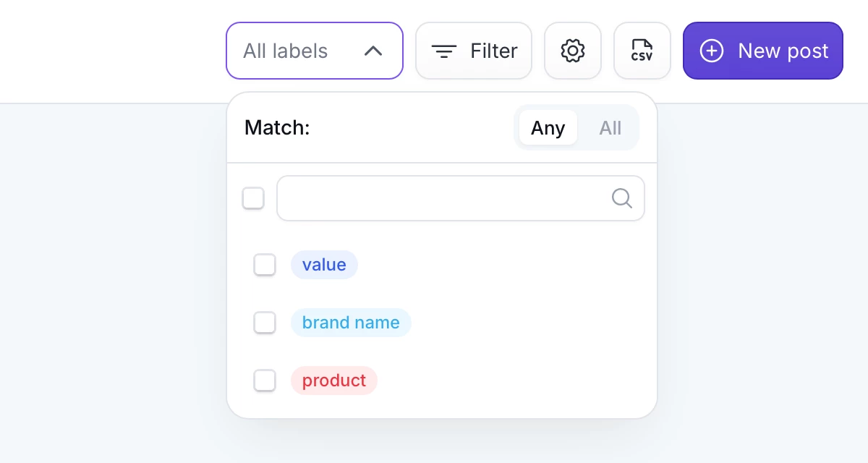
Task: Check the 'brand name' label checkbox
Action: 265,323
